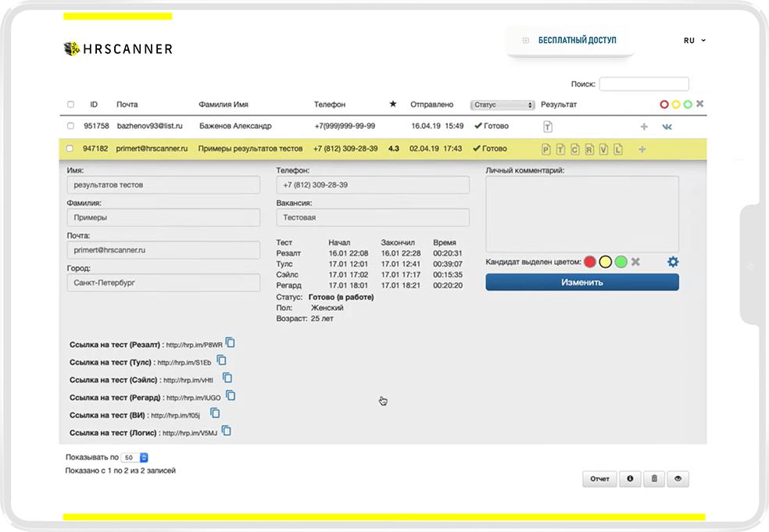The height and width of the screenshot is (532, 769).
Task: Check the box for candidate 951758
Action: pyautogui.click(x=71, y=126)
